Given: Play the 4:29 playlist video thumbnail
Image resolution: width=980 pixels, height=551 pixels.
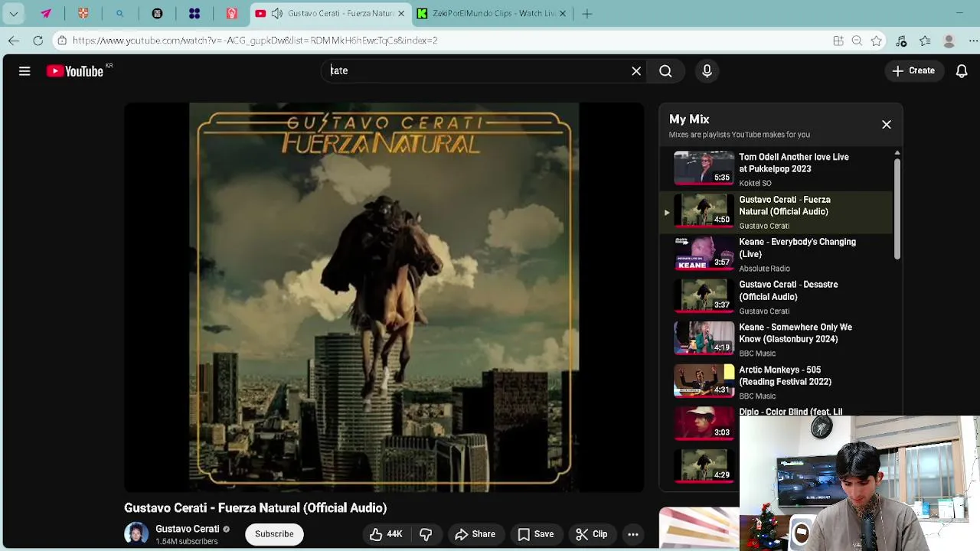Looking at the screenshot, I should [704, 465].
